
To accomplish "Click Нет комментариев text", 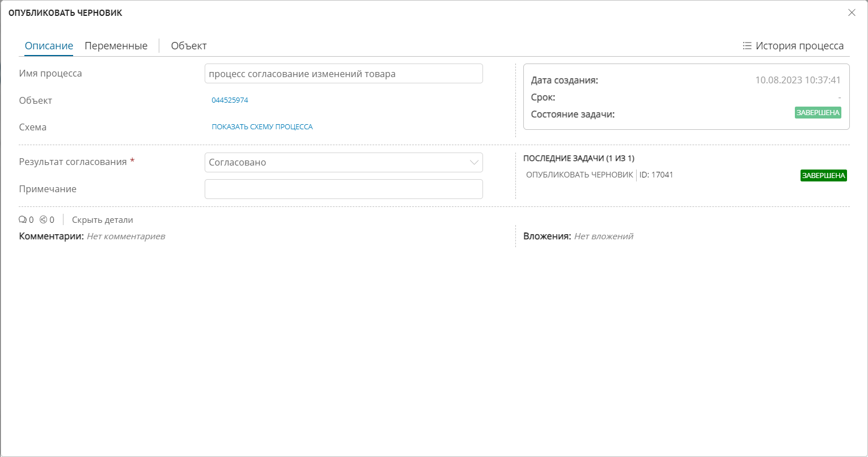I will pos(126,236).
